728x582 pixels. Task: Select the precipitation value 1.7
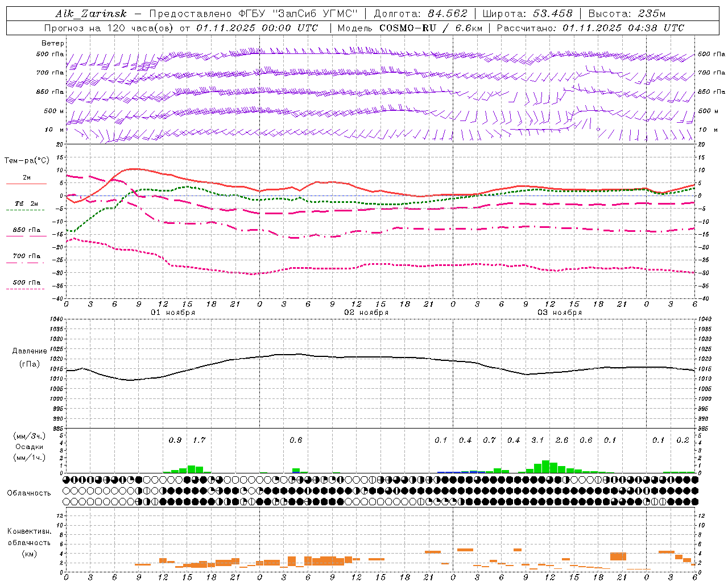coord(199,440)
